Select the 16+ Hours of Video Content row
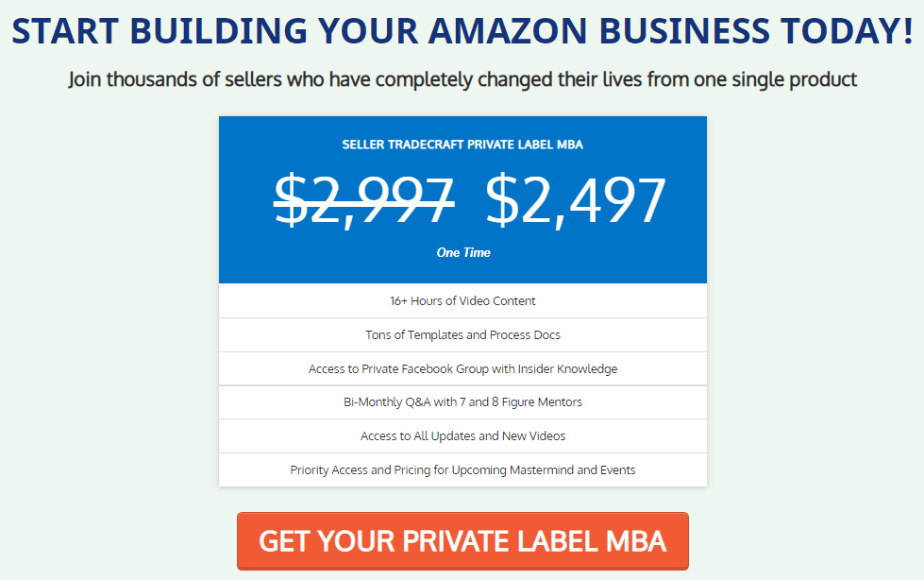The image size is (924, 580). coord(462,301)
